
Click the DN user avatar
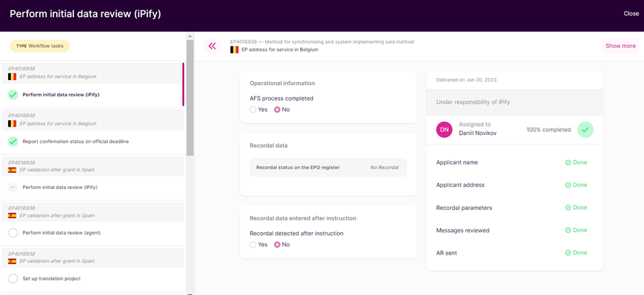pyautogui.click(x=445, y=129)
